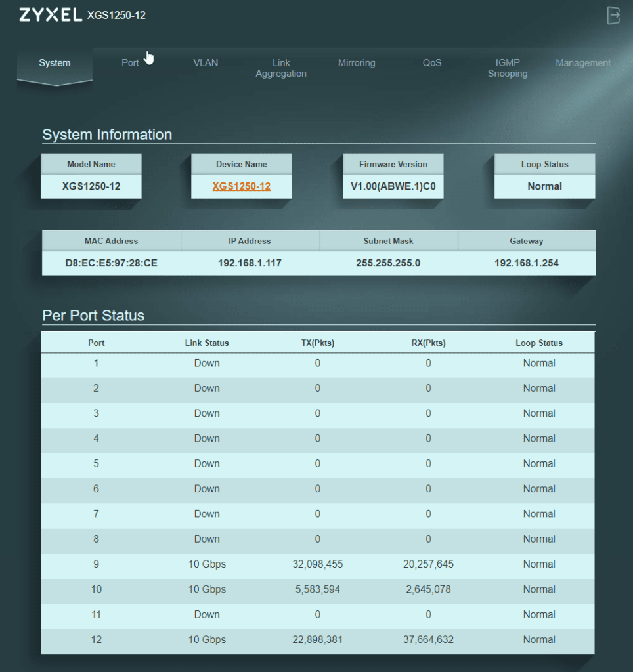Screen dimensions: 633x672
Task: Open the Management tab
Action: (583, 63)
